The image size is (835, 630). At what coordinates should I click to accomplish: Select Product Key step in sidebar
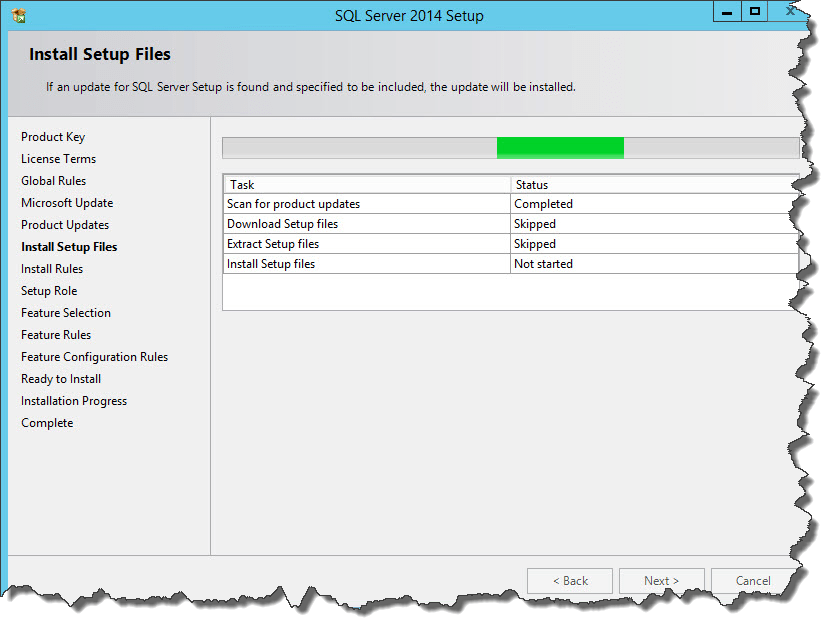53,137
